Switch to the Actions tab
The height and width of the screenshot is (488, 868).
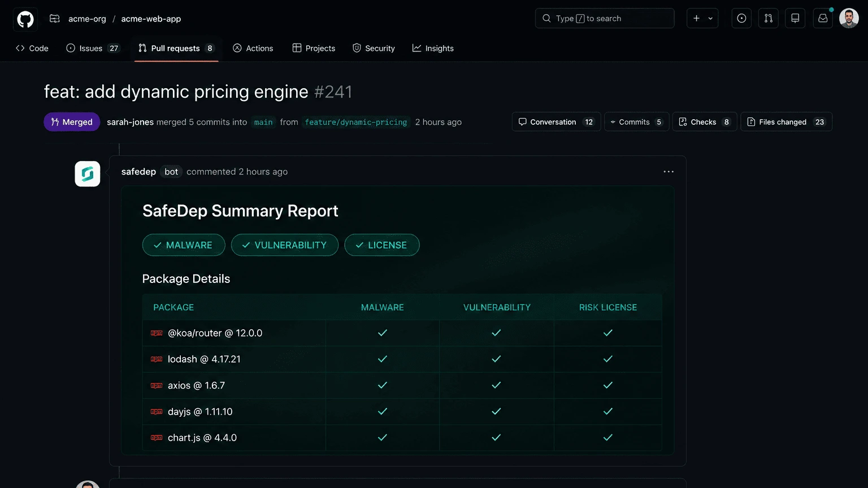click(x=253, y=49)
